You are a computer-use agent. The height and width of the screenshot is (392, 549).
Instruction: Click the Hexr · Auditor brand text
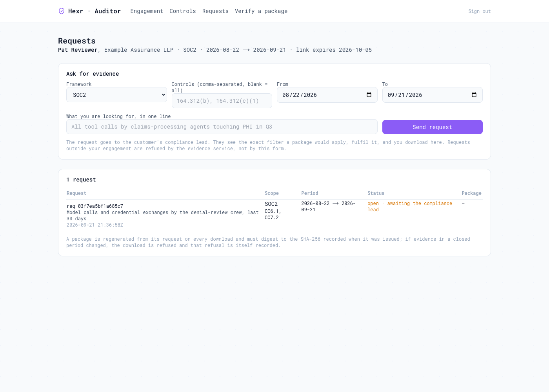95,11
